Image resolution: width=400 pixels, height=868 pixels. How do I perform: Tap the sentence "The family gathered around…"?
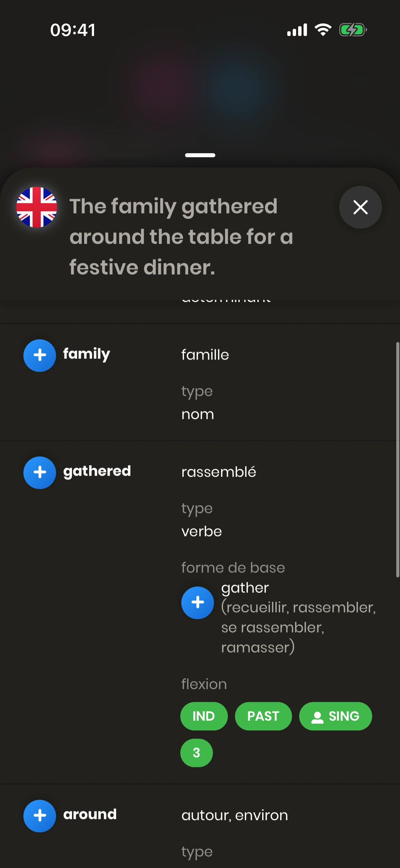coord(181,236)
